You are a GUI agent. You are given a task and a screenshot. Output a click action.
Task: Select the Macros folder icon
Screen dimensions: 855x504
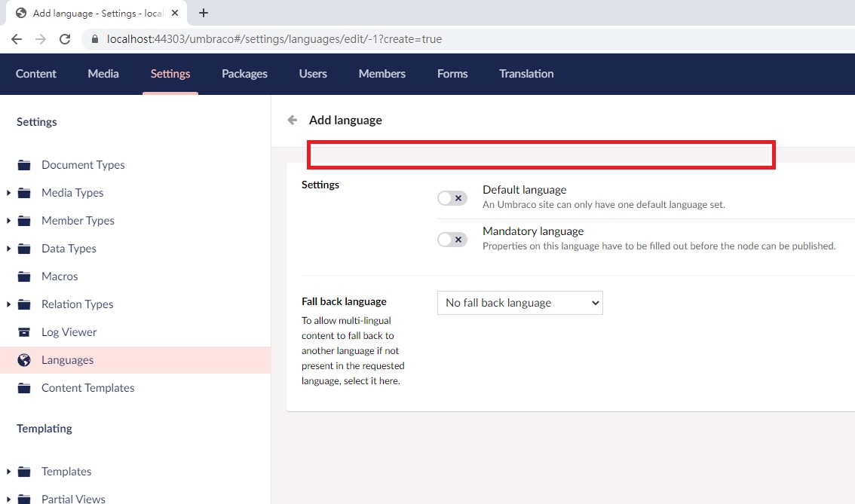23,276
